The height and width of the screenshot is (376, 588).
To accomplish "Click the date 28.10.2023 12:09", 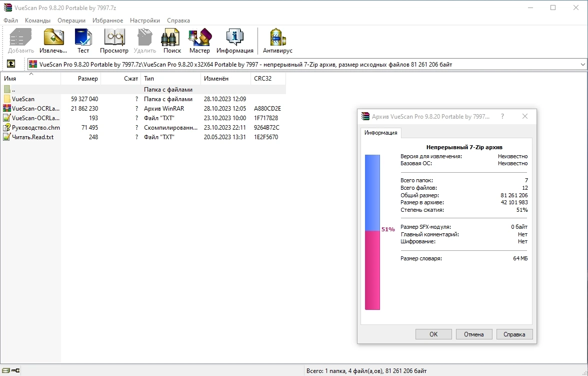I will coord(225,99).
